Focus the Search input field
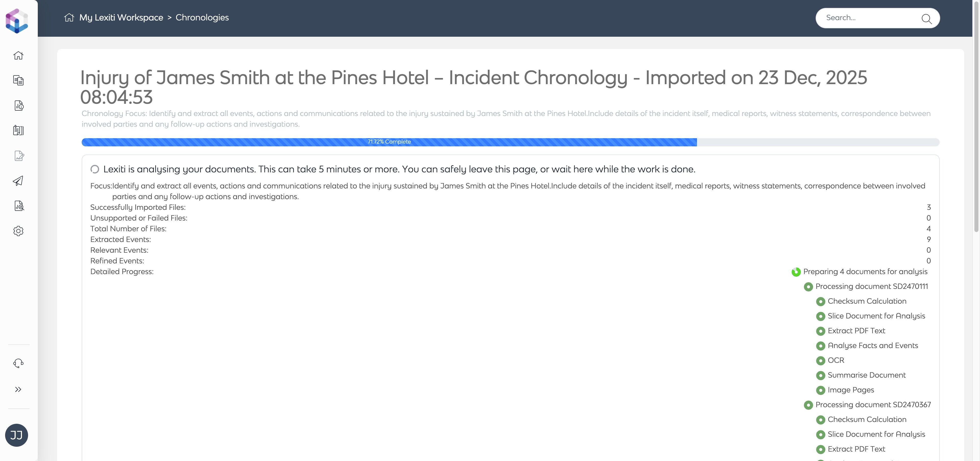Image resolution: width=980 pixels, height=461 pixels. [869, 18]
